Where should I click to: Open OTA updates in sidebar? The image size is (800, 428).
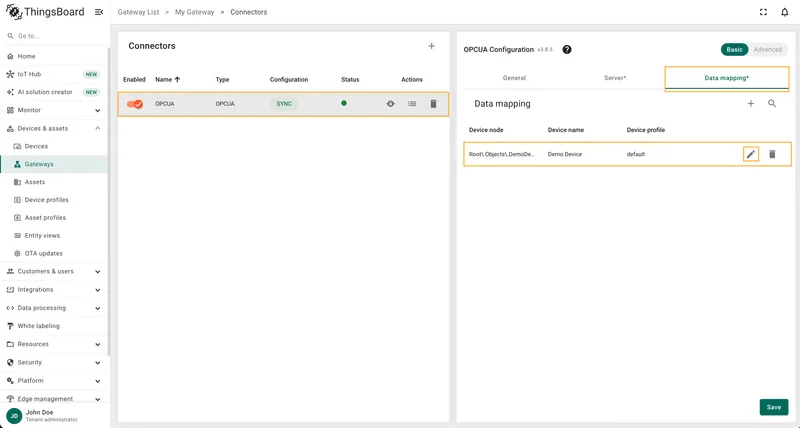point(54,253)
